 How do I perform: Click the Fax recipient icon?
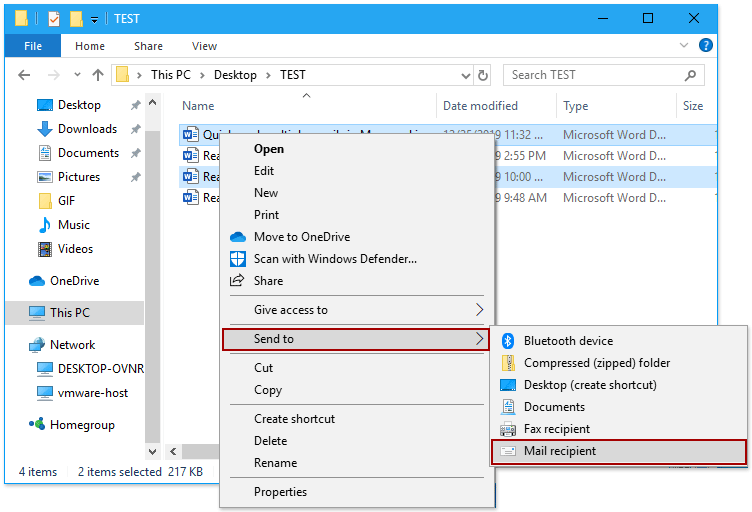[x=507, y=429]
